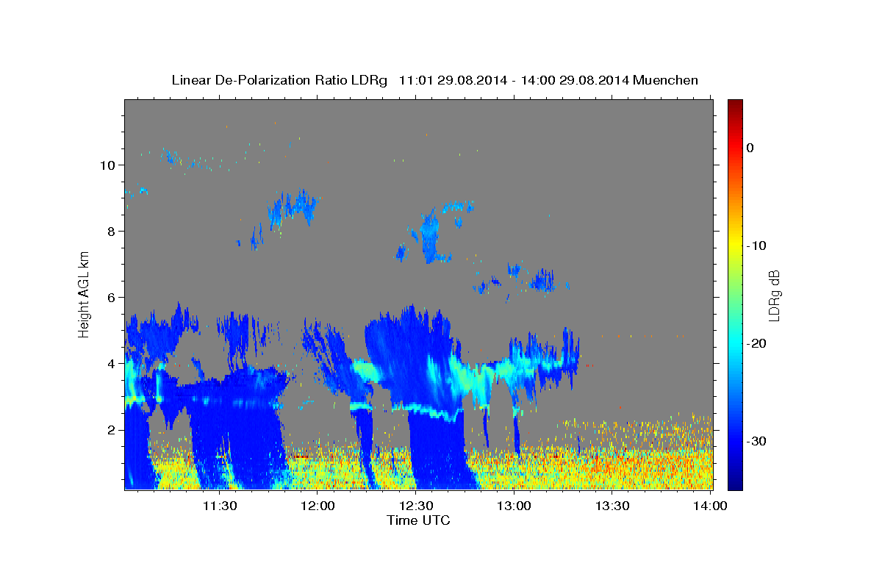Click the colorbar tick label '-10'

click(756, 245)
